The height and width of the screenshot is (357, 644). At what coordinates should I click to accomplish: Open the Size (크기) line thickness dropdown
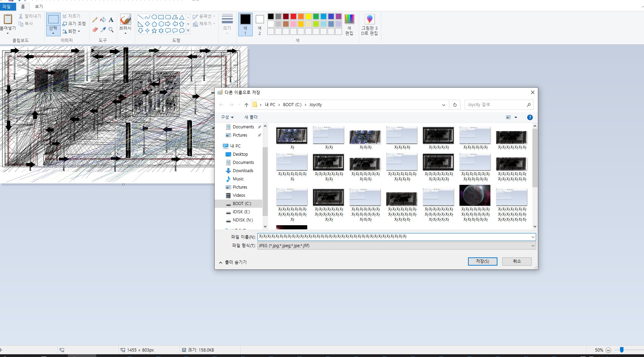(227, 24)
